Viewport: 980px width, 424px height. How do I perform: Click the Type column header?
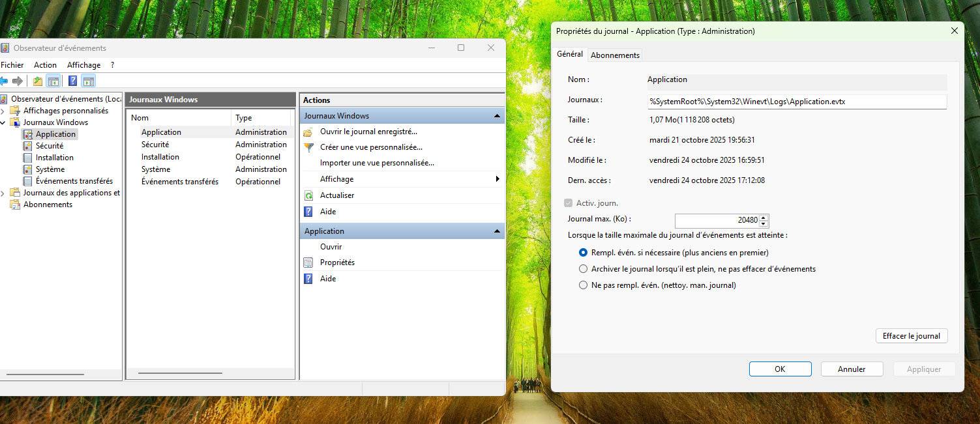point(261,118)
